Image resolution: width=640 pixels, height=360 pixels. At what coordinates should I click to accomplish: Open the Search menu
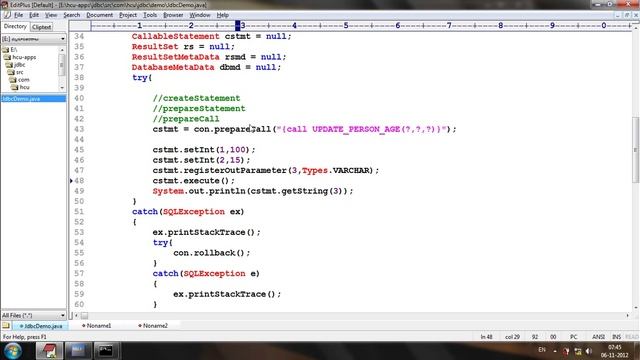[71, 15]
